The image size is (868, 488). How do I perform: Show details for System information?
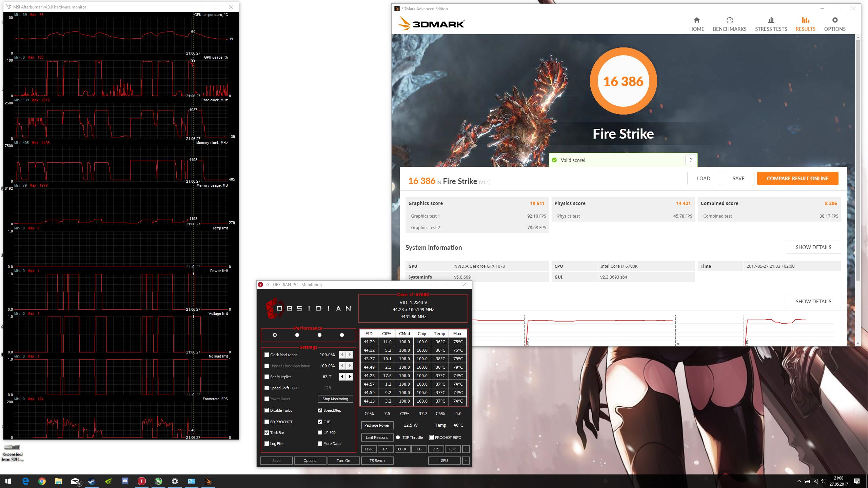click(x=813, y=247)
